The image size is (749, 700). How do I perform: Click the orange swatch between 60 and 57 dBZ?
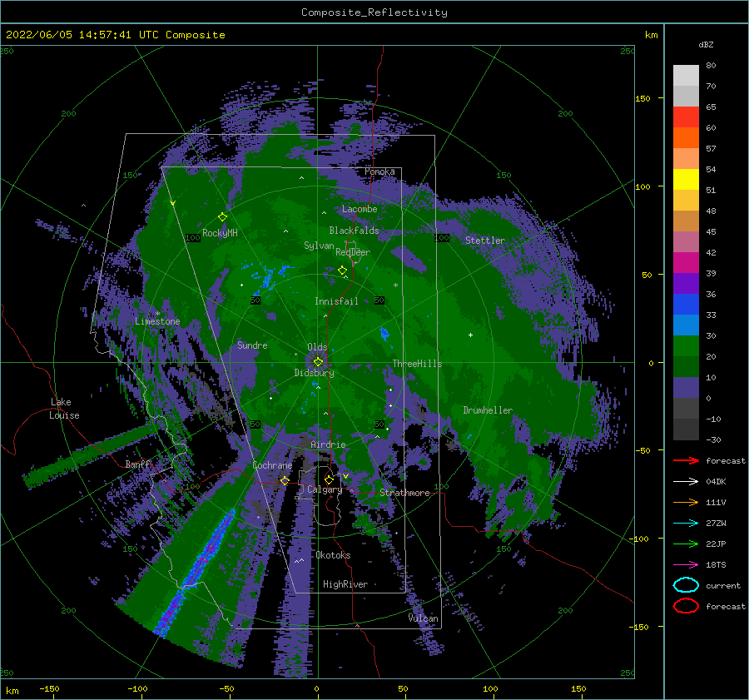pyautogui.click(x=686, y=138)
